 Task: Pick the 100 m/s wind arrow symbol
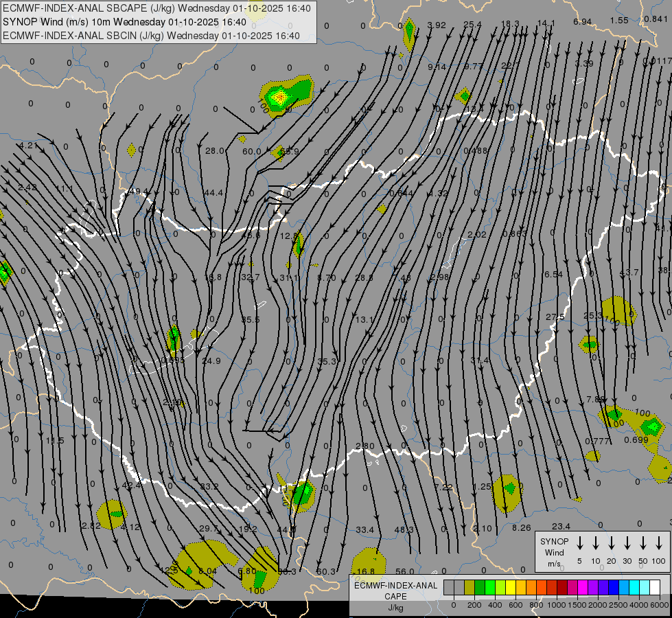coord(659,543)
